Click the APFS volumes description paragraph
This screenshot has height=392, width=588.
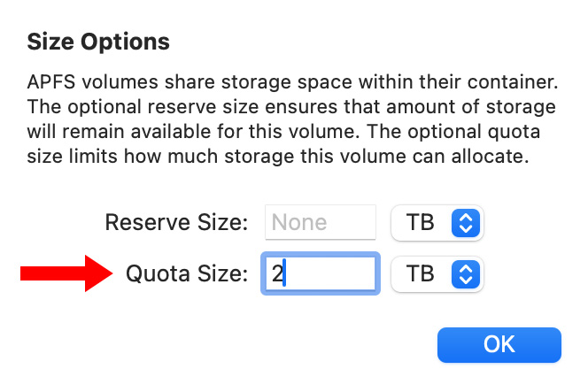[x=292, y=120]
